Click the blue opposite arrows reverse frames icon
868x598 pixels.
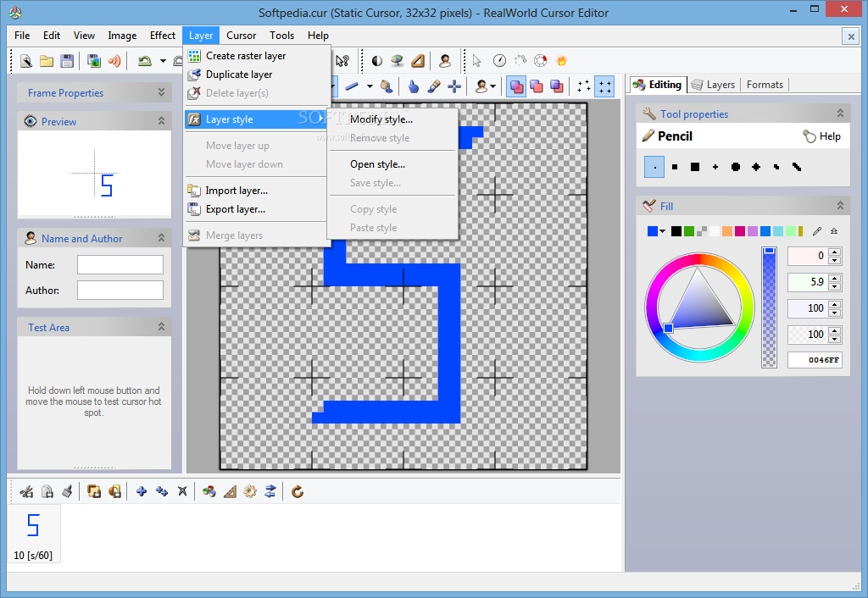pyautogui.click(x=270, y=491)
